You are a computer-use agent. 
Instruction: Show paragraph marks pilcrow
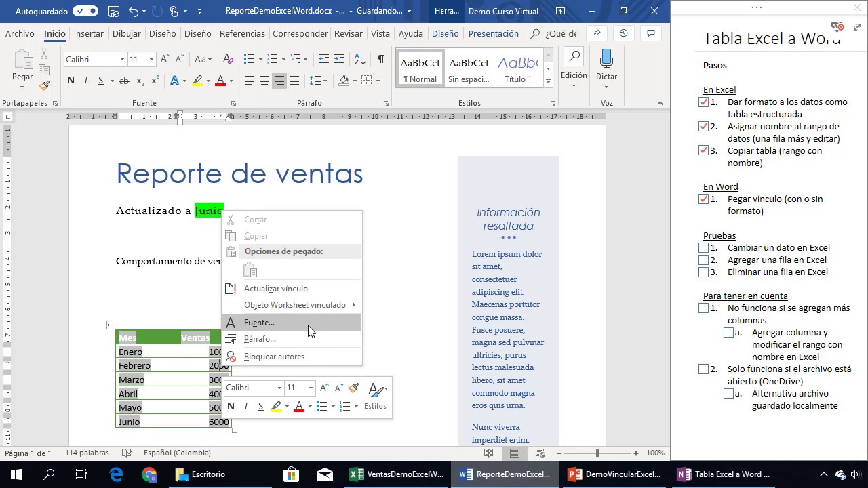380,59
